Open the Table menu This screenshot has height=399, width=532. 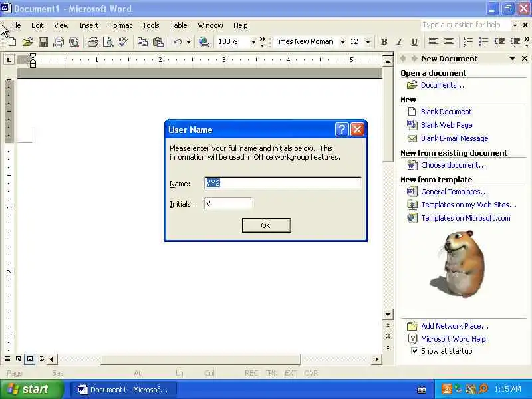(178, 25)
